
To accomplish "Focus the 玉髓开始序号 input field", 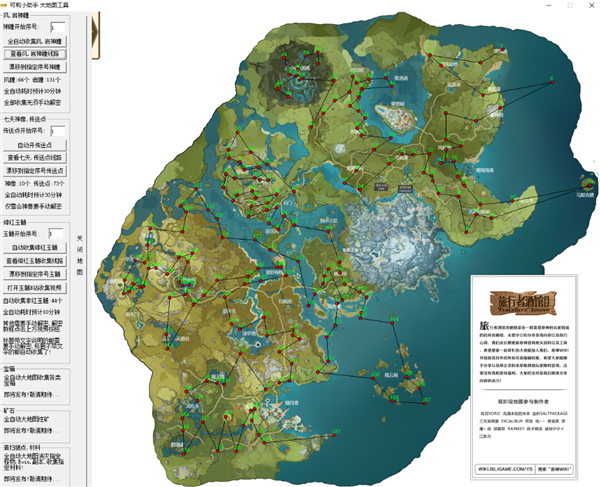I will pyautogui.click(x=56, y=233).
